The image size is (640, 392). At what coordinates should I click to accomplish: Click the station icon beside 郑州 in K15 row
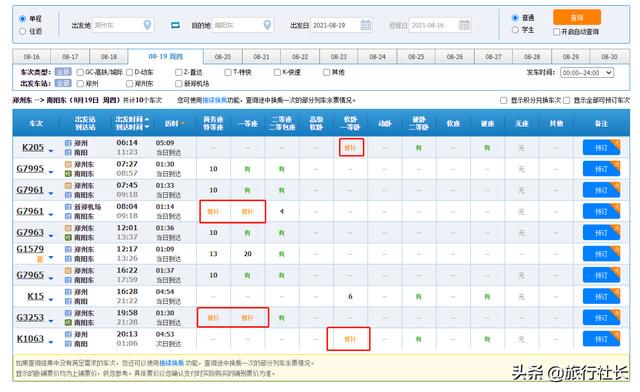pos(68,292)
